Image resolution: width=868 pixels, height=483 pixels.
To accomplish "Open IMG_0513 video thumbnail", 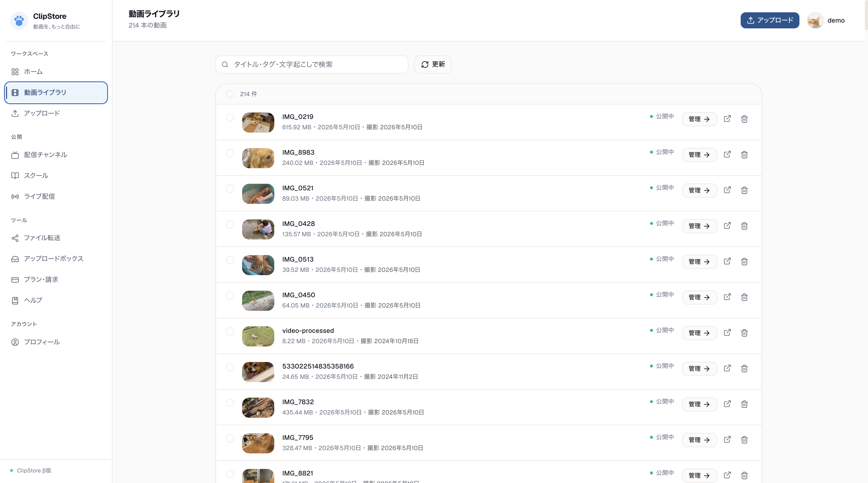I will (258, 265).
